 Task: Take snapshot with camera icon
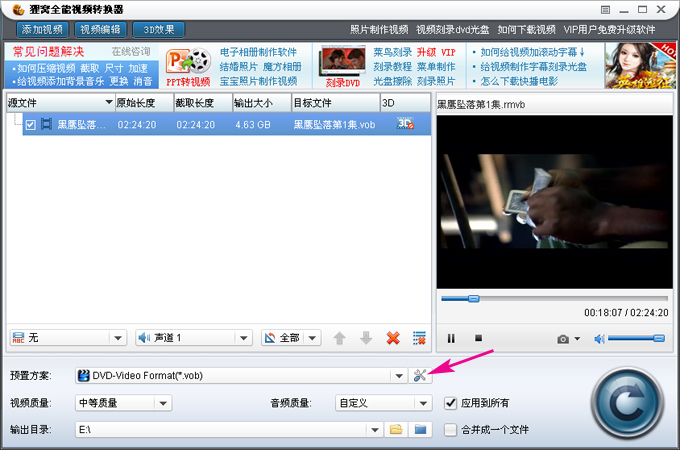click(563, 339)
